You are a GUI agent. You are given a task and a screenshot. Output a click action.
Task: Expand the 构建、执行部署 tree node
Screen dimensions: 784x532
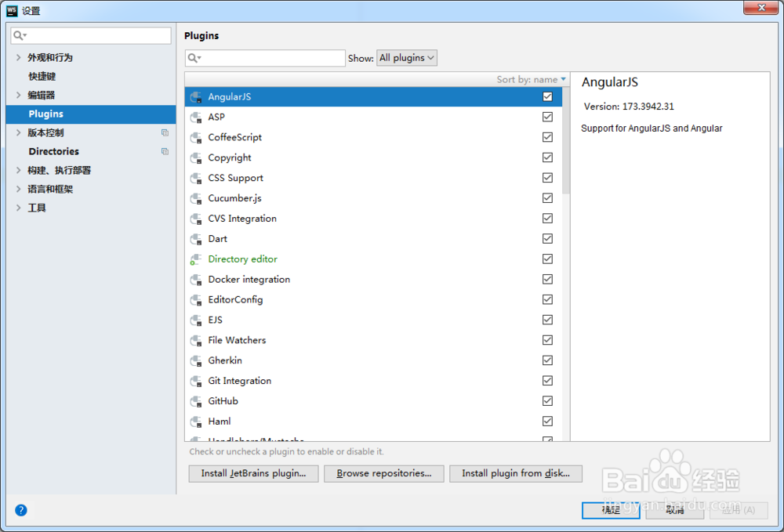(19, 170)
